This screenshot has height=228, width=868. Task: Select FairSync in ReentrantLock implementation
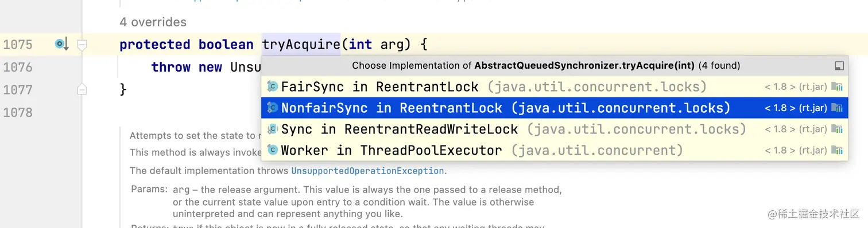pos(555,87)
